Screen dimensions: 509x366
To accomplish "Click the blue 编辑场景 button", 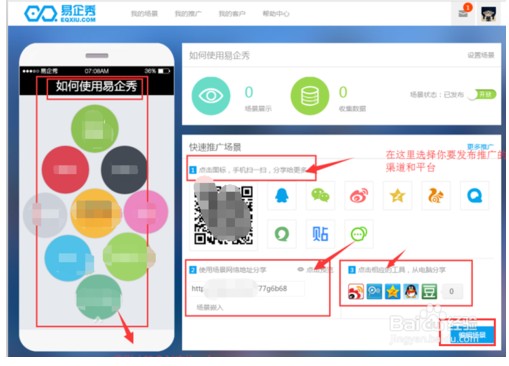I will (x=472, y=335).
